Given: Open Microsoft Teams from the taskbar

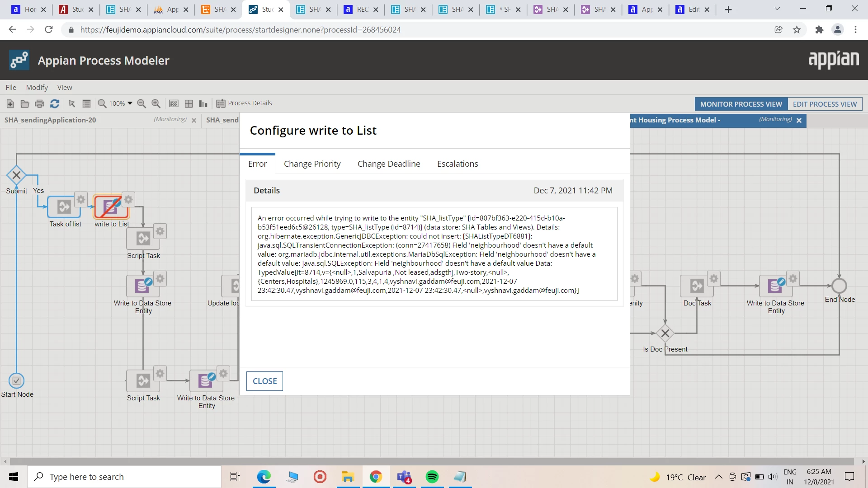Looking at the screenshot, I should 404,477.
